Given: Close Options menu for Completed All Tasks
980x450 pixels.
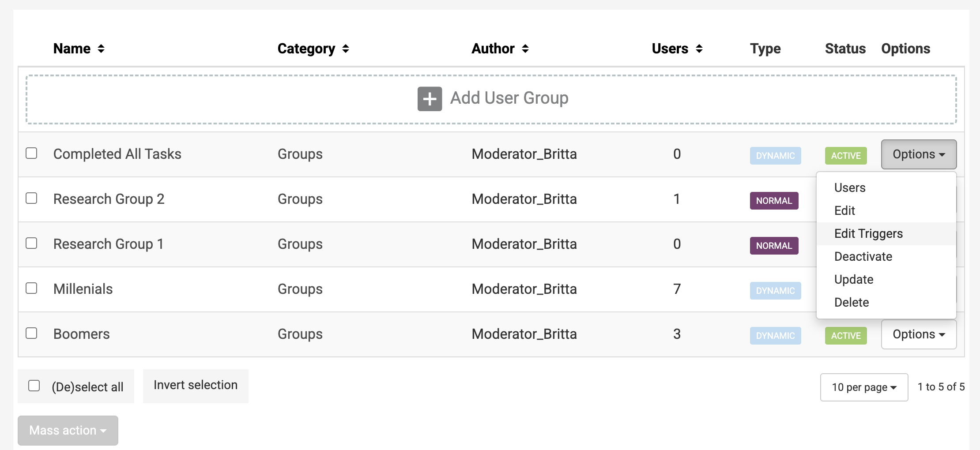Looking at the screenshot, I should [918, 154].
